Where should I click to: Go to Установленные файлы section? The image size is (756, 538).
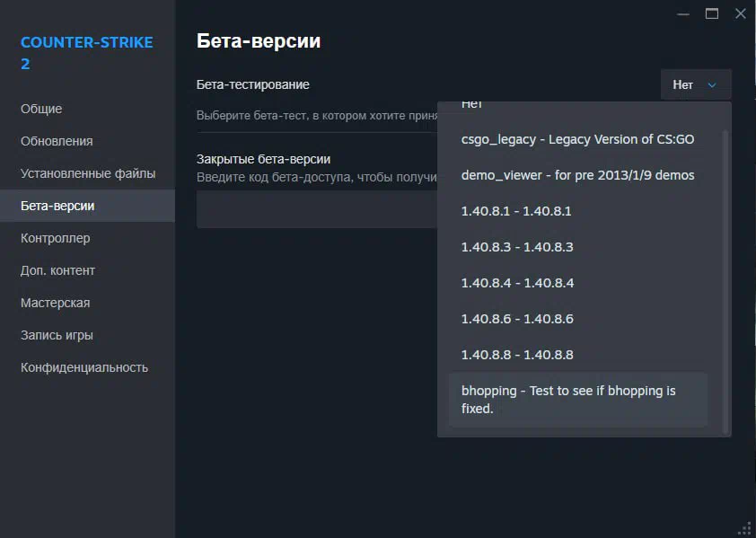[88, 173]
